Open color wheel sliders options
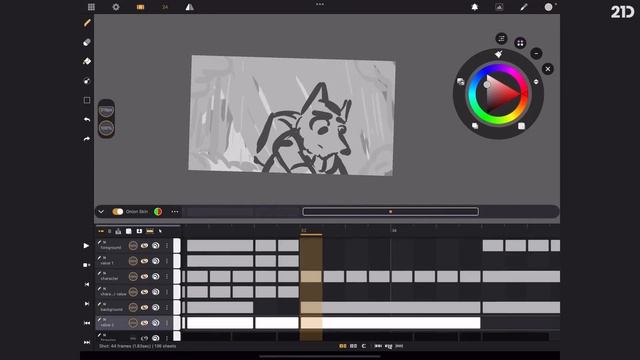Image resolution: width=640 pixels, height=360 pixels. (x=502, y=39)
